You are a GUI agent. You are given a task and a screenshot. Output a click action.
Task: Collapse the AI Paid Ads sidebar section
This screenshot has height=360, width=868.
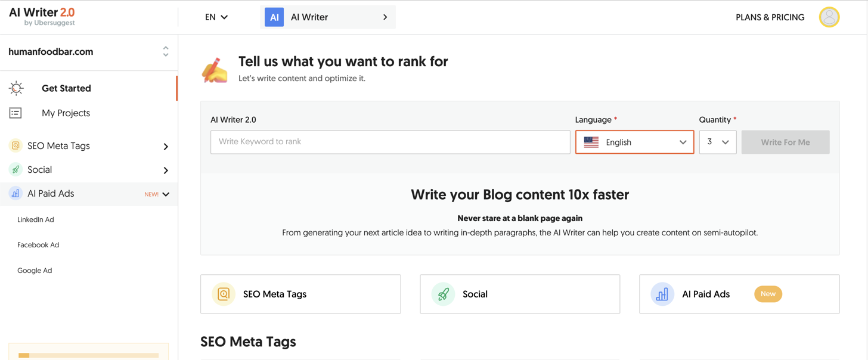point(166,194)
